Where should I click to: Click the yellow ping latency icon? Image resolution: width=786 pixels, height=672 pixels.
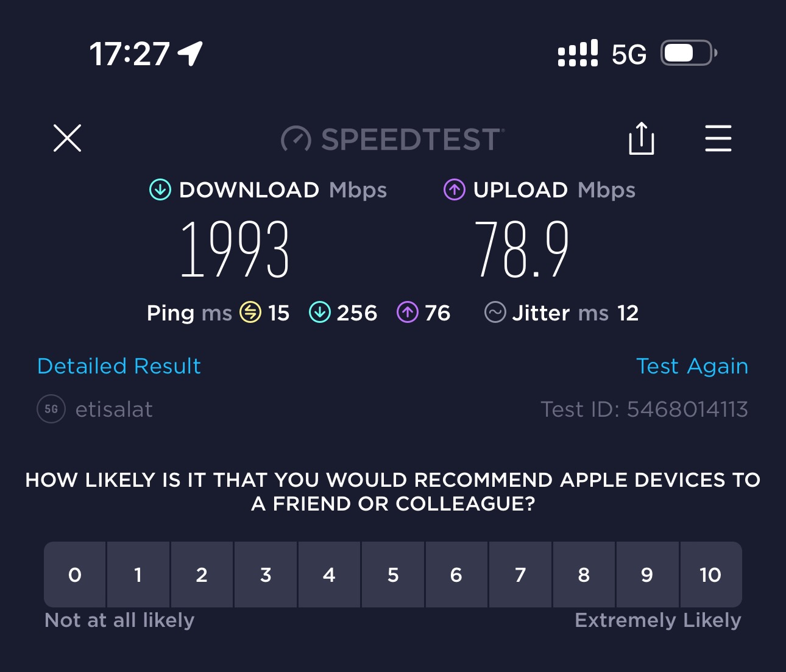tap(250, 313)
